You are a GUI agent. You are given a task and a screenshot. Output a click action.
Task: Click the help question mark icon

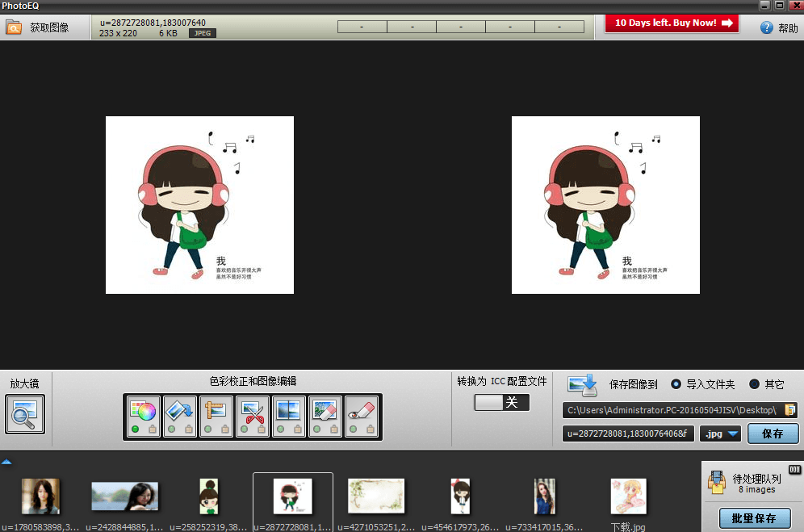coord(766,27)
